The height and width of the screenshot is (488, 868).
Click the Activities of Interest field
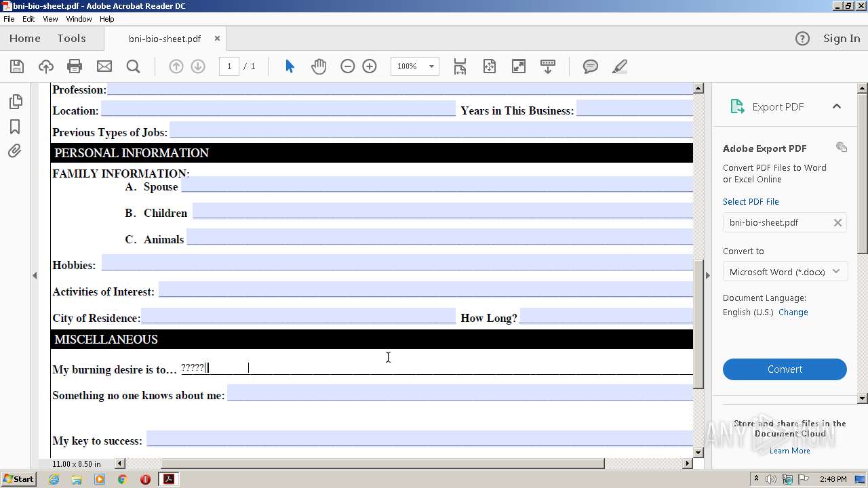coord(426,289)
